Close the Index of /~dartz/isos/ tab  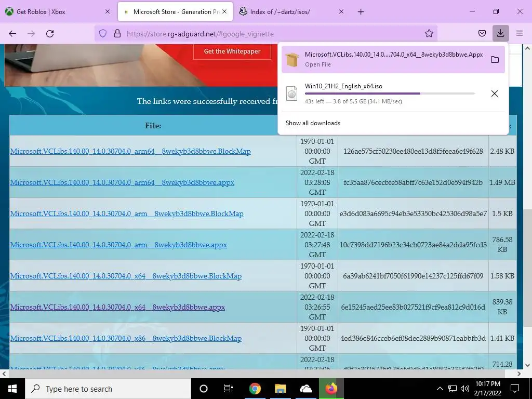click(341, 11)
